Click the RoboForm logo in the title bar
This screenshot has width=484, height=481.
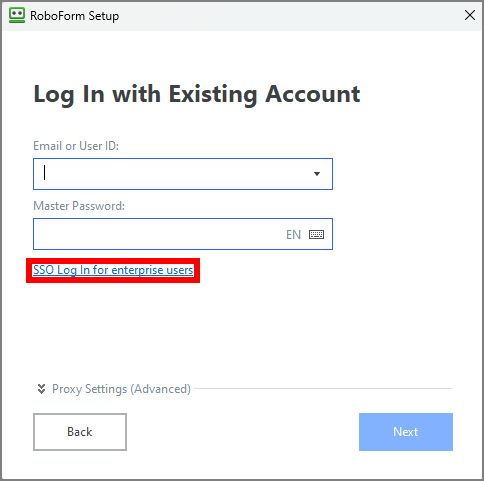(17, 15)
